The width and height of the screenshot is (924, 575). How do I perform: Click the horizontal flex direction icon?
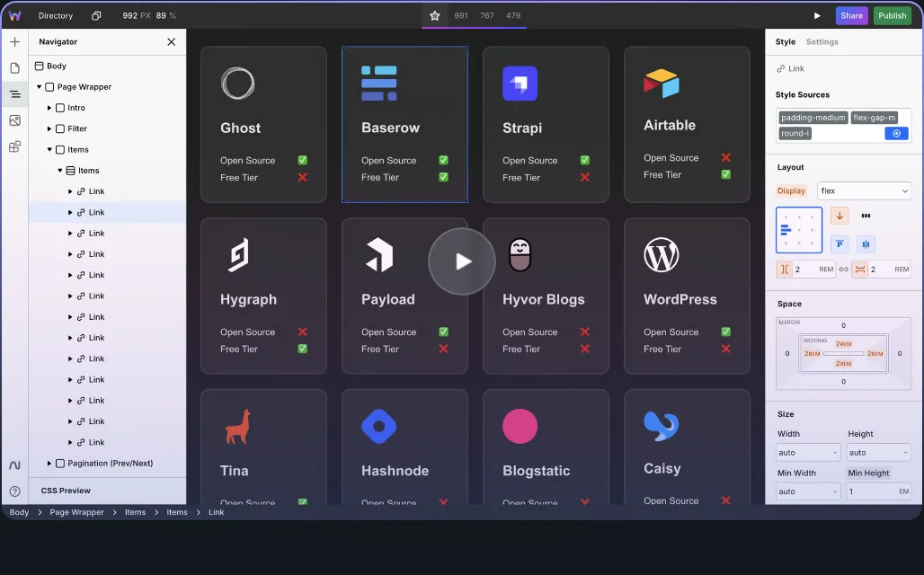[866, 216]
